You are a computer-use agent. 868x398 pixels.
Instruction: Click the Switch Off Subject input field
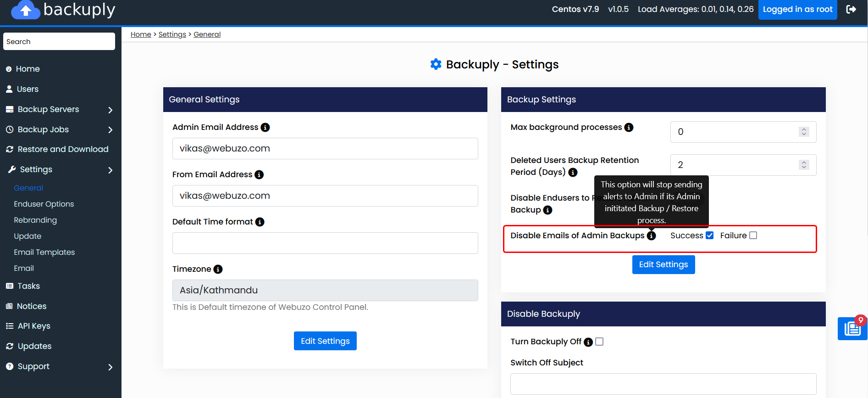click(663, 384)
